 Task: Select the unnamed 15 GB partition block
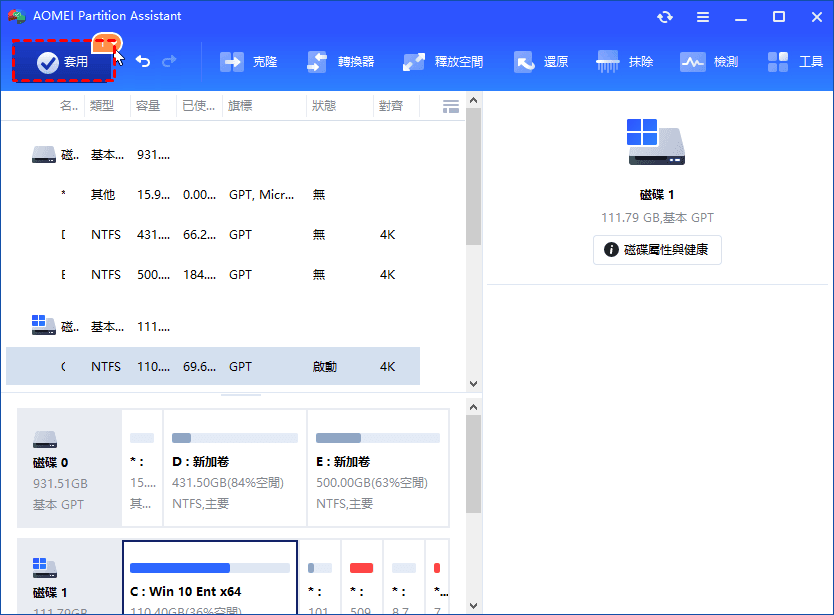[x=142, y=468]
